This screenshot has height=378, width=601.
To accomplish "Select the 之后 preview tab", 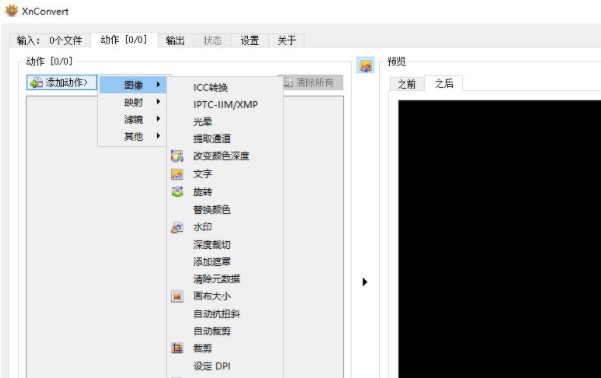I will (x=444, y=83).
